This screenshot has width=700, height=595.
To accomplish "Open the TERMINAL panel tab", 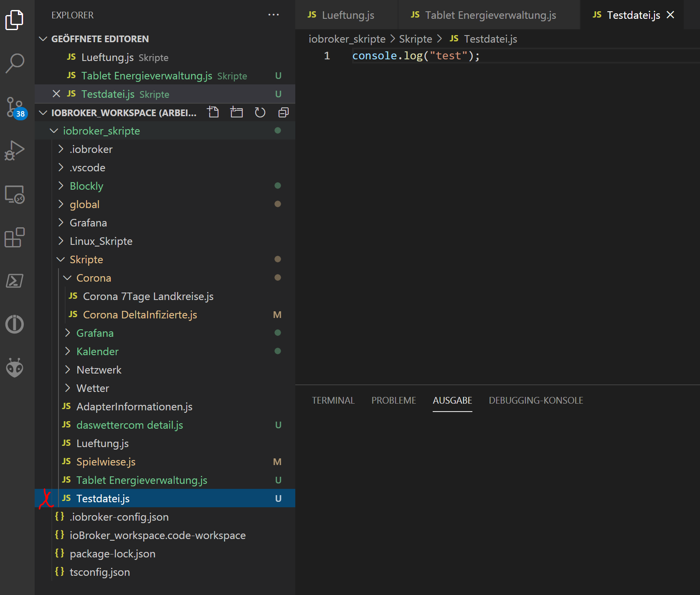I will (x=333, y=400).
